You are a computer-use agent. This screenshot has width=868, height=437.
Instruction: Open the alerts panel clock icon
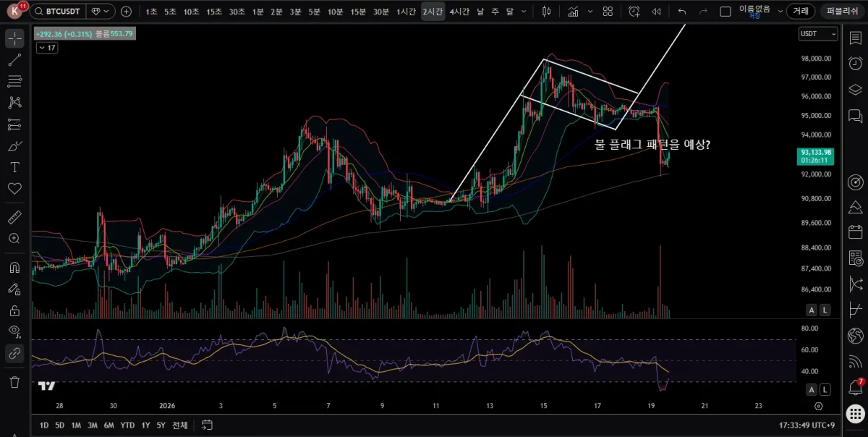pos(856,64)
